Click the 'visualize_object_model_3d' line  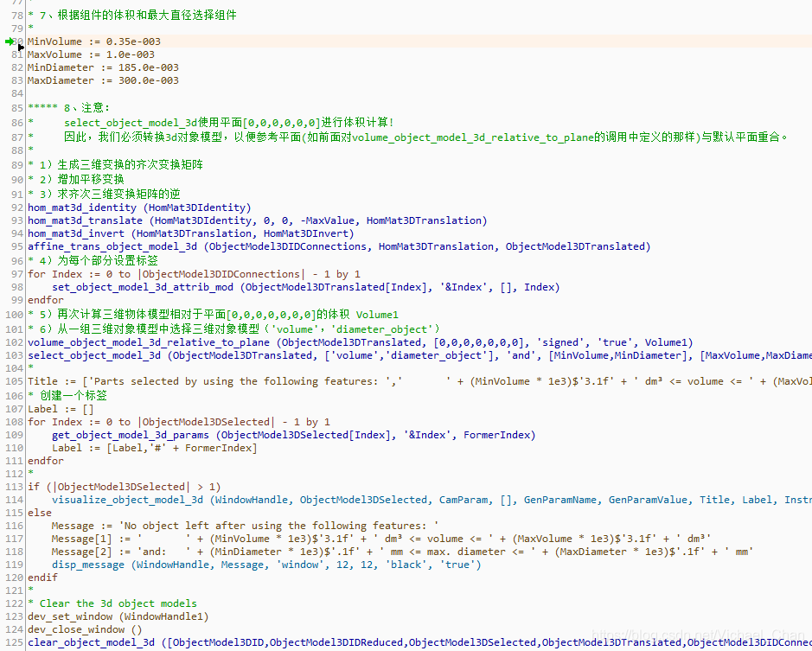(432, 499)
